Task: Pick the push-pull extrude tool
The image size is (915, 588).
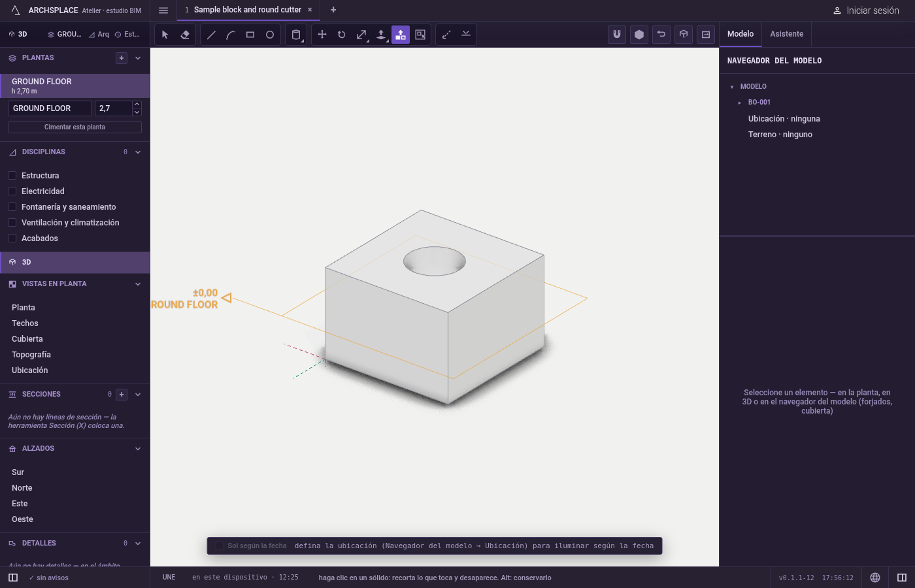Action: tap(381, 35)
